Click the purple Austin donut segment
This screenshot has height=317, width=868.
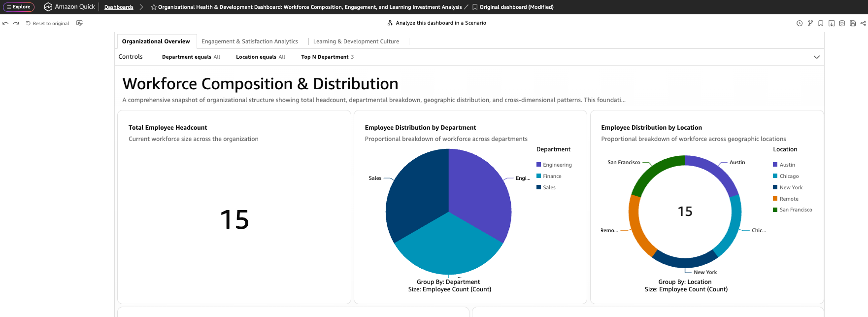tap(716, 171)
